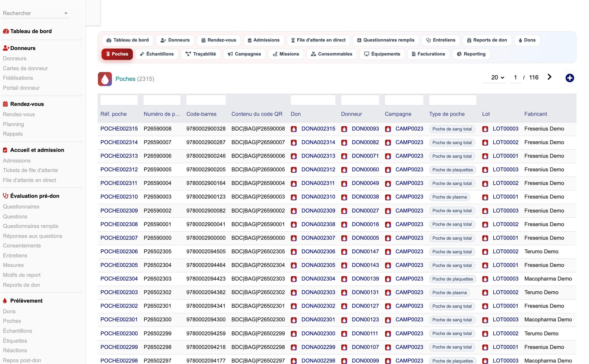
Task: Click the current page number field
Action: point(515,77)
